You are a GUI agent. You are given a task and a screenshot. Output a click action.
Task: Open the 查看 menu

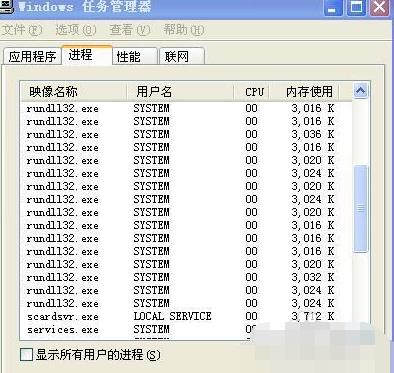tap(130, 30)
